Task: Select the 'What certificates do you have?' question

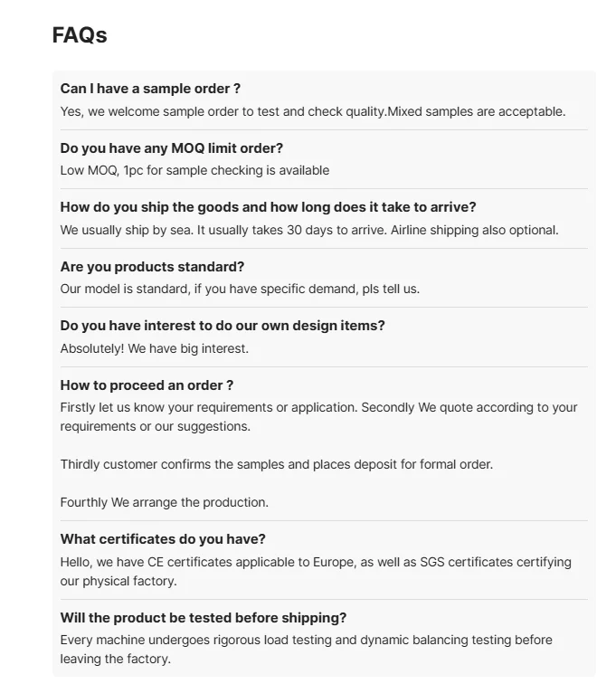Action: pyautogui.click(x=163, y=539)
